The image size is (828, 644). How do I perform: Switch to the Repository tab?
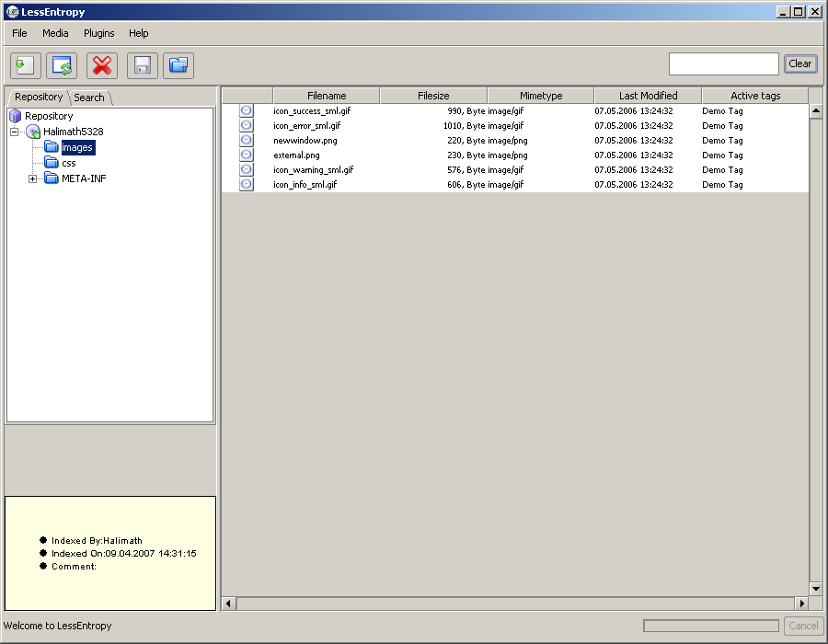[x=39, y=97]
